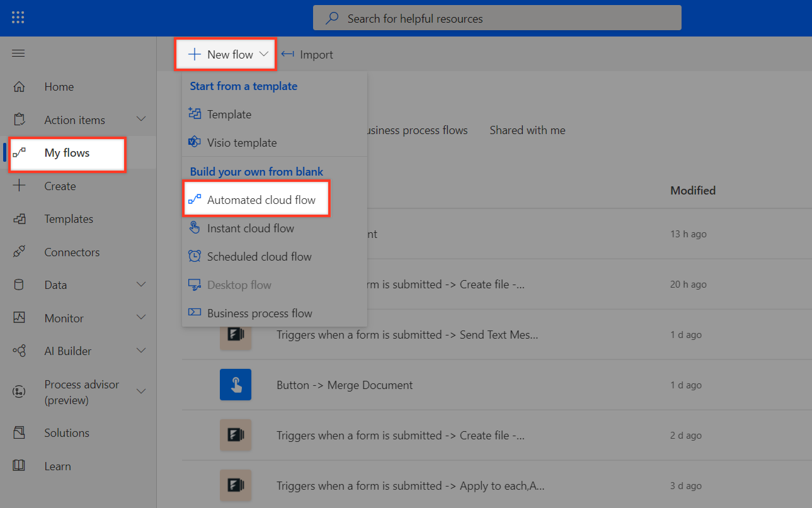Expand the Action items submenu
This screenshot has height=508, width=812.
[140, 119]
